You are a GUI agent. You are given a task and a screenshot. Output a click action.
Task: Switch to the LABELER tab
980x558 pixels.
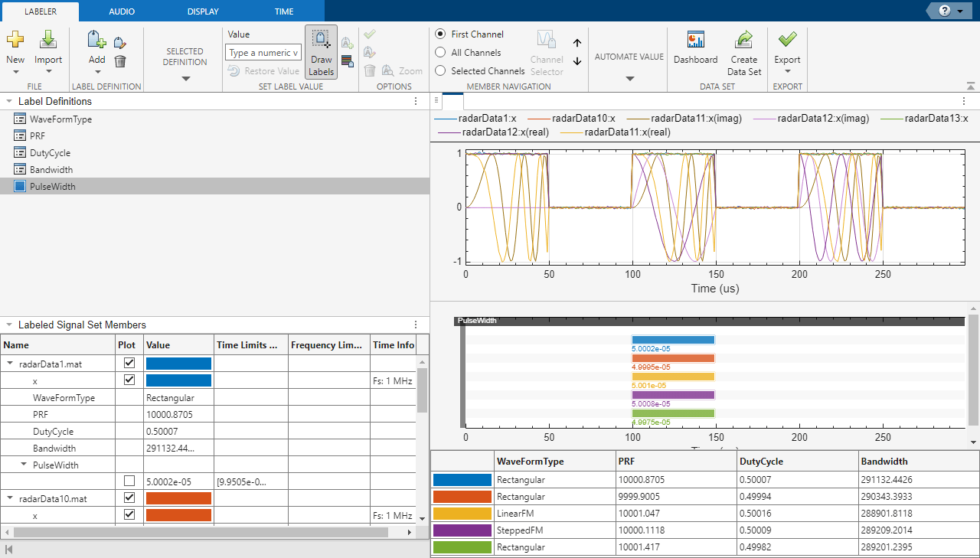(x=40, y=11)
